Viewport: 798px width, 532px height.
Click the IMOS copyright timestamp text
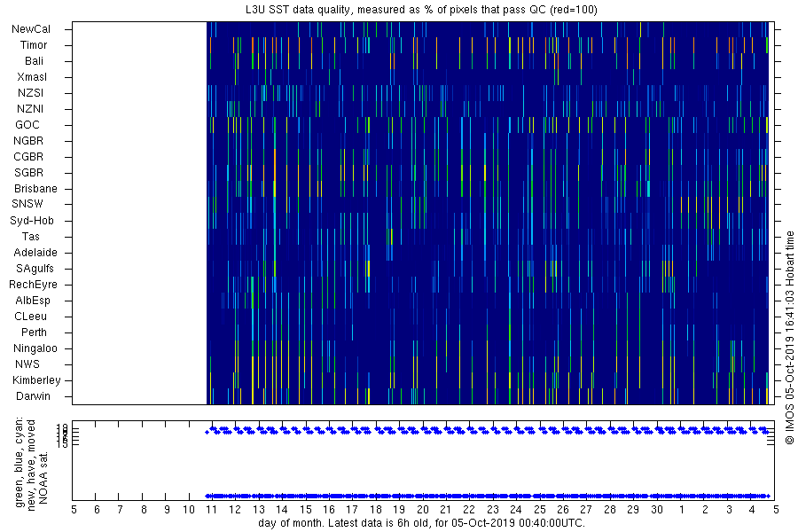tap(789, 338)
